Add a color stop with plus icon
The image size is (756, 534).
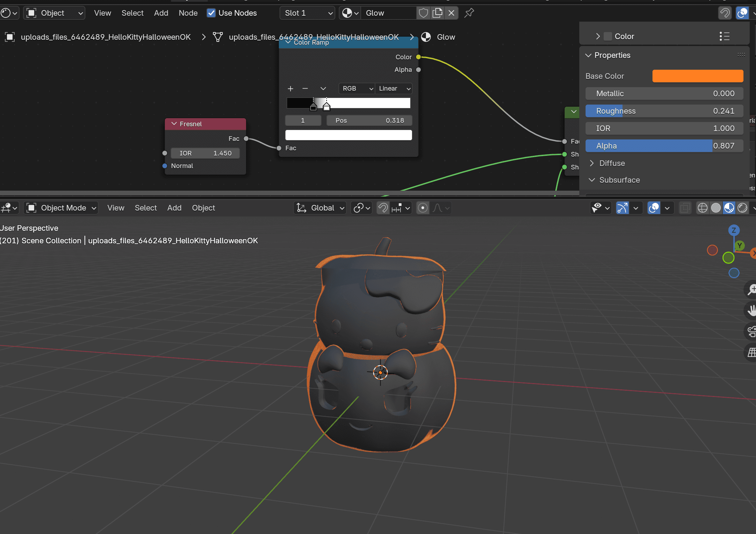click(x=290, y=89)
